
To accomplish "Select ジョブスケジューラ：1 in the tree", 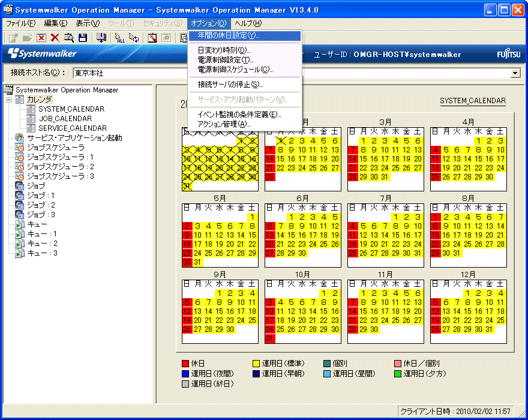I will [60, 157].
